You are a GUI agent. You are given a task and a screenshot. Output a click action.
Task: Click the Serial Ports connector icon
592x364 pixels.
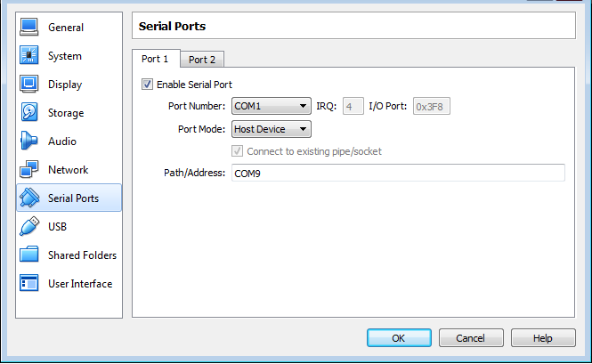29,198
